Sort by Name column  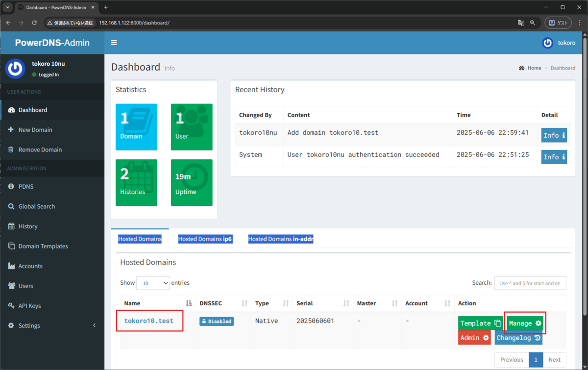pos(158,303)
